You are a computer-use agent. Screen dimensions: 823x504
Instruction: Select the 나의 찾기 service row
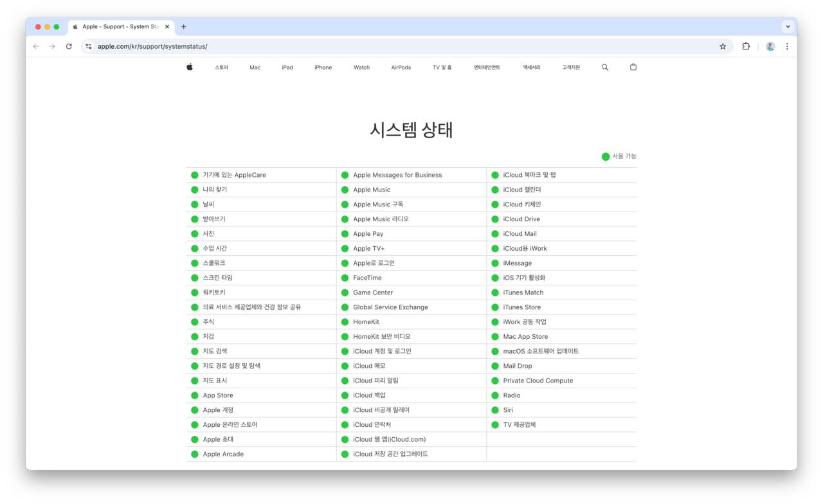(261, 190)
